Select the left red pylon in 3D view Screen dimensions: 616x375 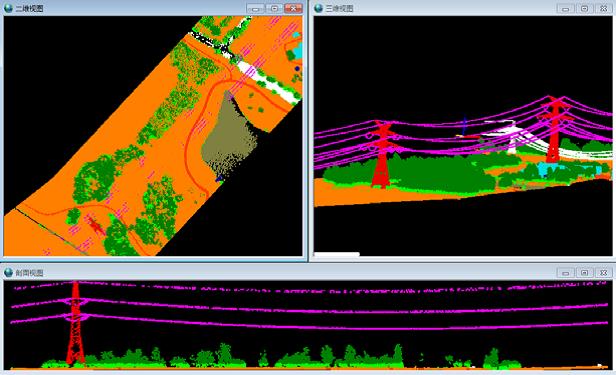pyautogui.click(x=381, y=154)
